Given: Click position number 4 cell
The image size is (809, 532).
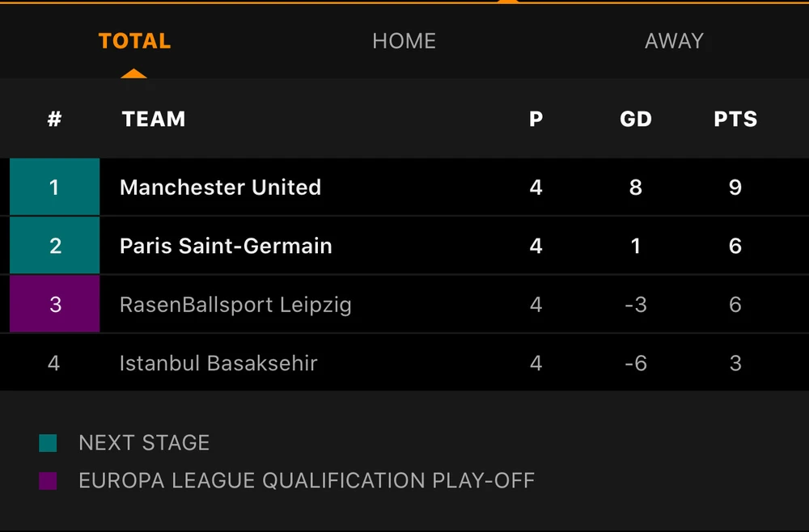Looking at the screenshot, I should (54, 363).
